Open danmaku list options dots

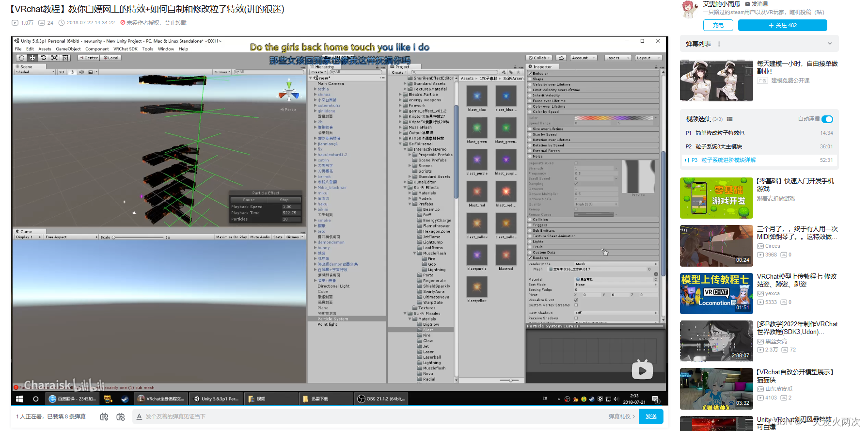coord(719,44)
